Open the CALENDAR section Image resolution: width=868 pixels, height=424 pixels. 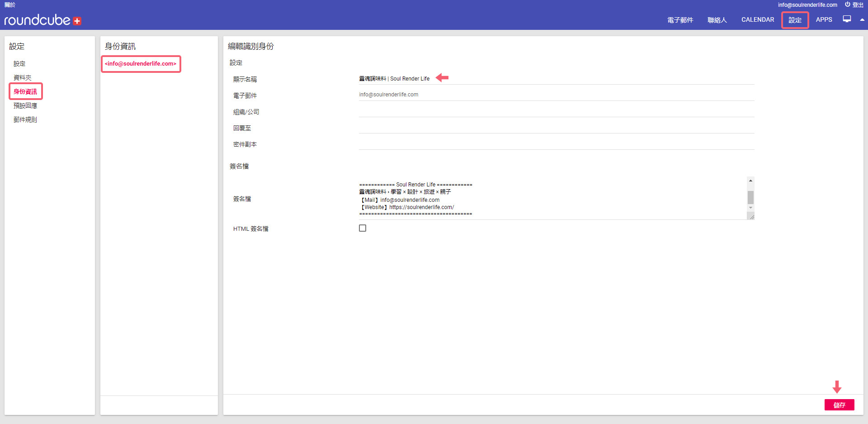pyautogui.click(x=758, y=19)
